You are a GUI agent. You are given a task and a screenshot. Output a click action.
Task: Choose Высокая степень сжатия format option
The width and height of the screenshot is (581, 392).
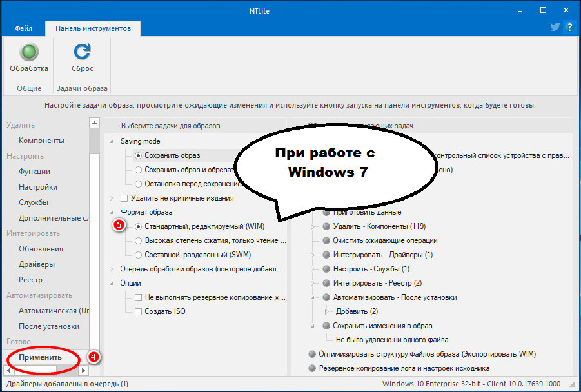pos(138,241)
